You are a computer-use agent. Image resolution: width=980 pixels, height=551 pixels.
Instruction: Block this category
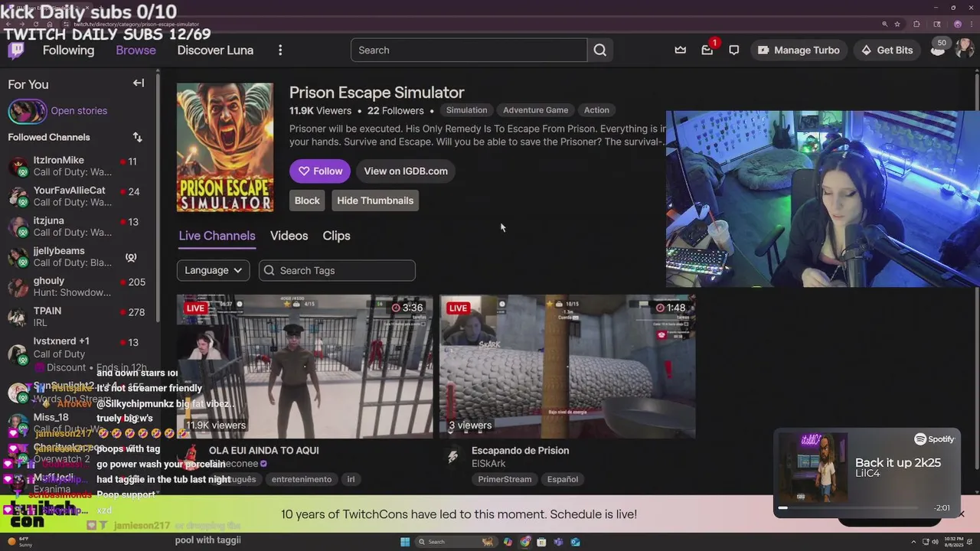point(307,201)
